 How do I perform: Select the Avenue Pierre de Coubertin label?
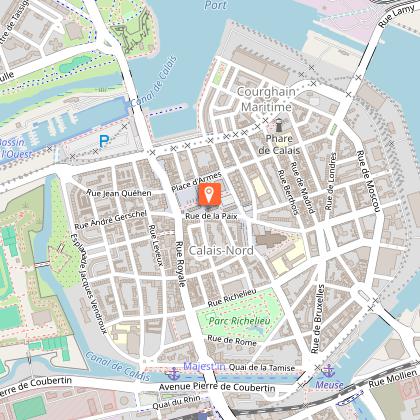tap(217, 387)
